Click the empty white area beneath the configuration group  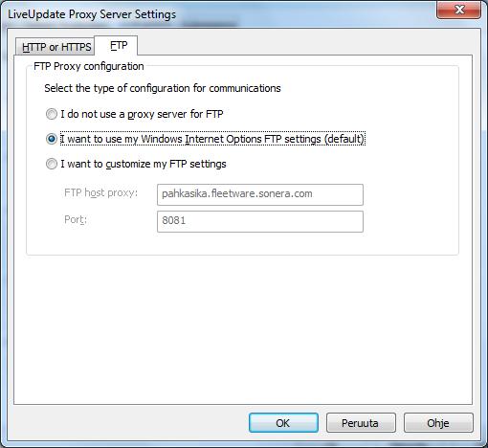tap(242, 328)
